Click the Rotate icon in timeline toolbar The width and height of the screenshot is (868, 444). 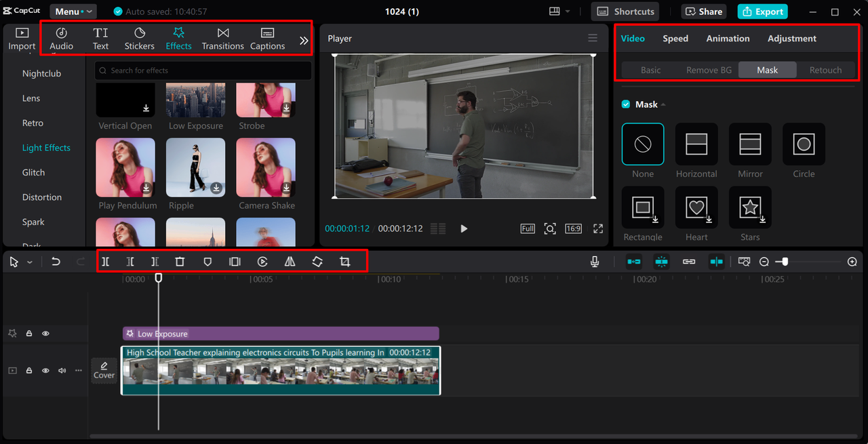tap(317, 262)
